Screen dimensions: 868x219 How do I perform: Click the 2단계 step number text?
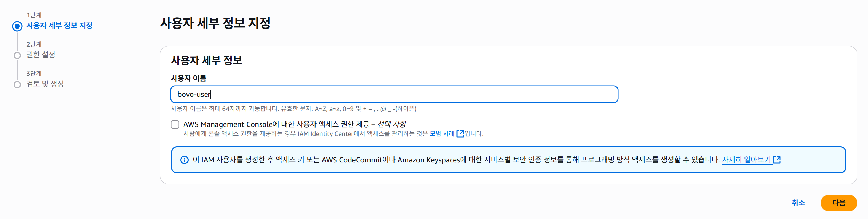point(34,44)
